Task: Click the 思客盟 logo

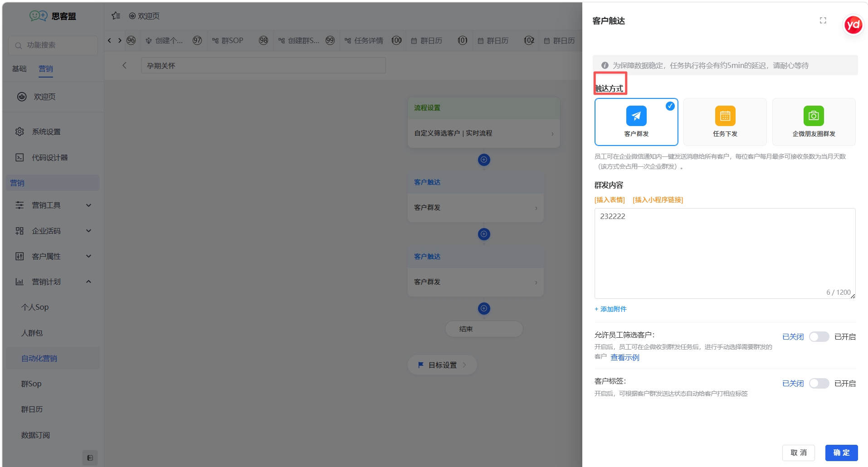Action: click(x=53, y=16)
